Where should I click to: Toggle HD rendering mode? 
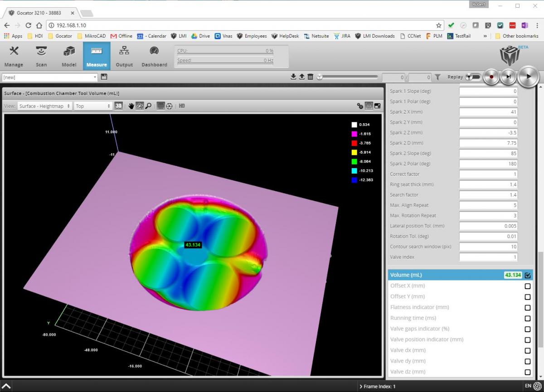[x=182, y=106]
